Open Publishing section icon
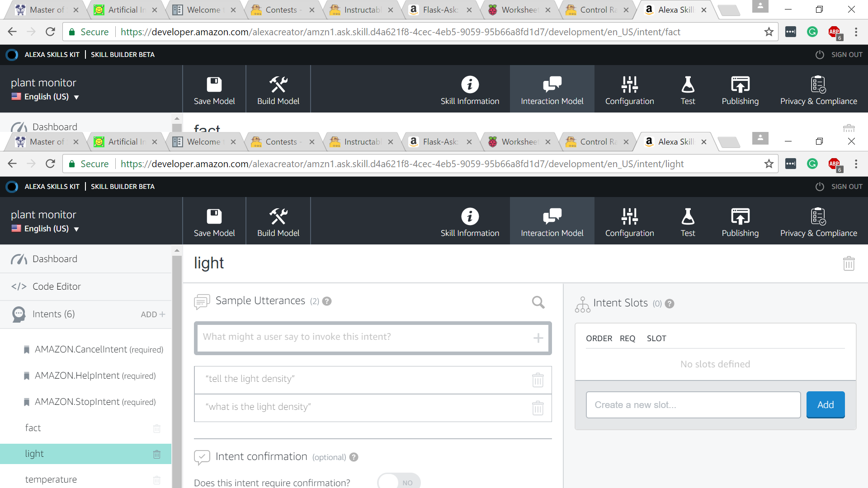The height and width of the screenshot is (488, 868). tap(740, 216)
